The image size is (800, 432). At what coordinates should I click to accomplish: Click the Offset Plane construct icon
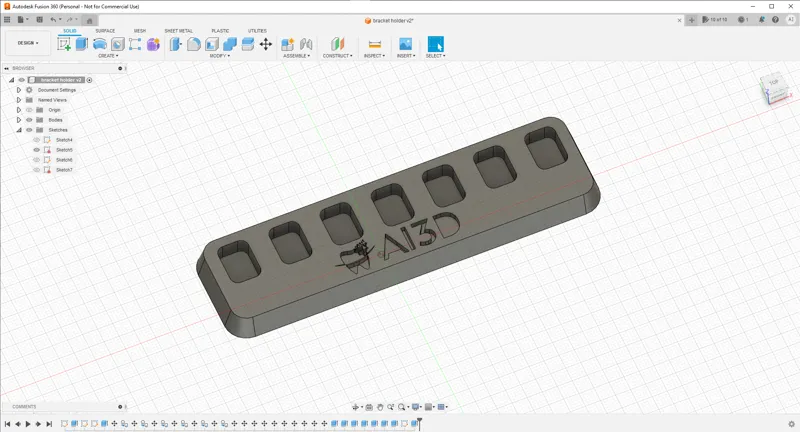[x=337, y=44]
